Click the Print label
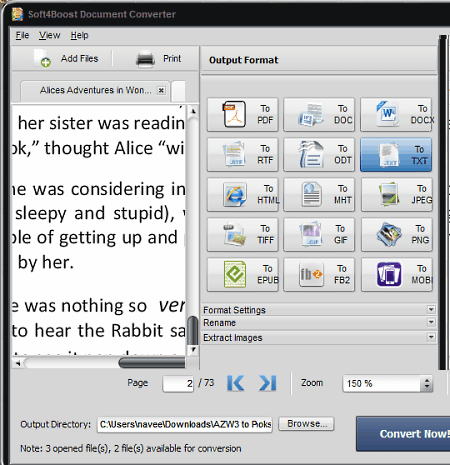The width and height of the screenshot is (450, 465). 172,59
